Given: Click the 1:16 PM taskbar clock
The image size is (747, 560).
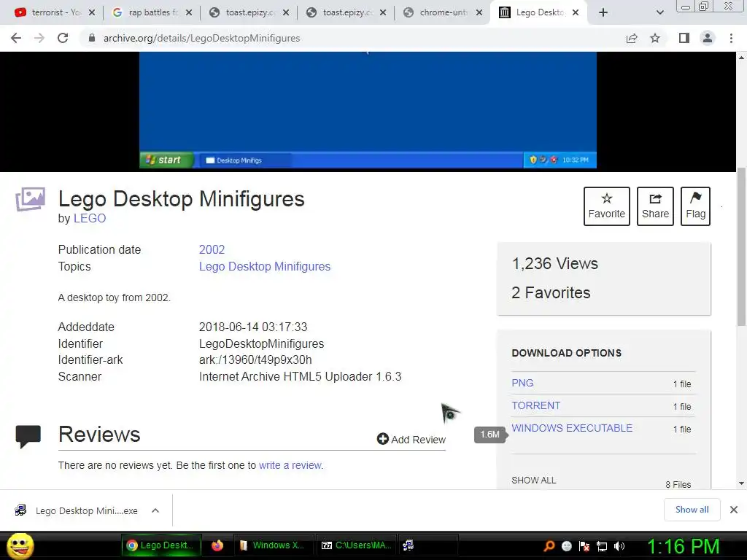Looking at the screenshot, I should point(683,546).
